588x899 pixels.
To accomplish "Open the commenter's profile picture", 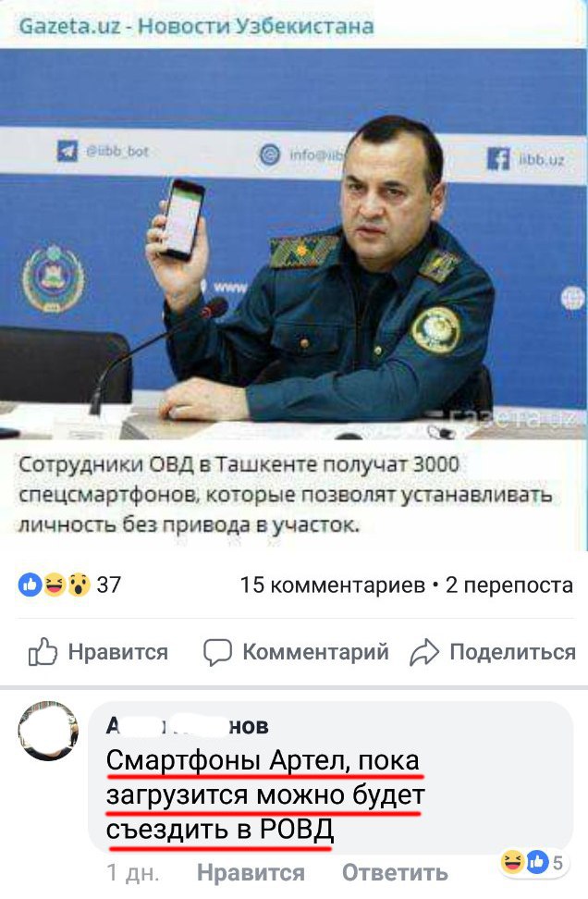I will pyautogui.click(x=48, y=730).
